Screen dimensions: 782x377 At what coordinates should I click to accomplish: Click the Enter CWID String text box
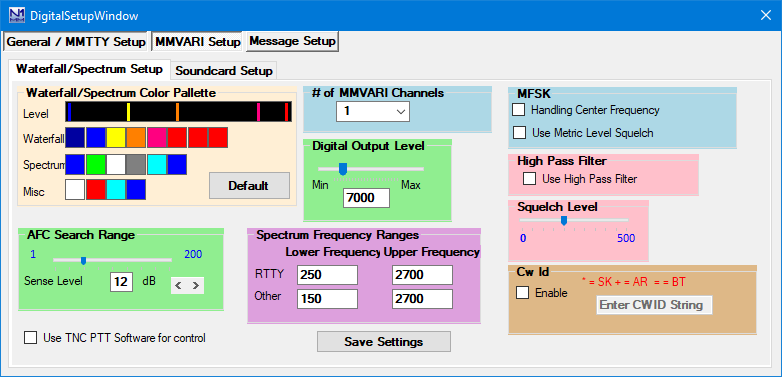(654, 305)
